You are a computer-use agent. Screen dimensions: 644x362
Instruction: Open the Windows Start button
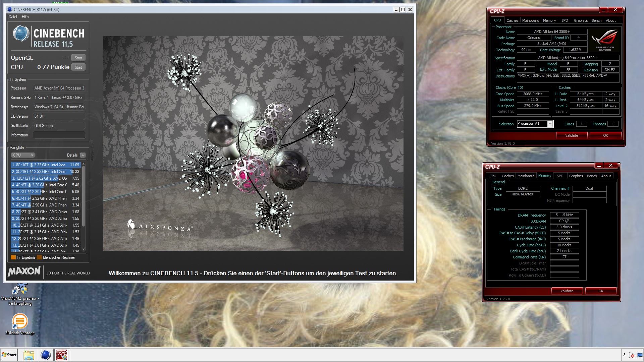pyautogui.click(x=9, y=355)
